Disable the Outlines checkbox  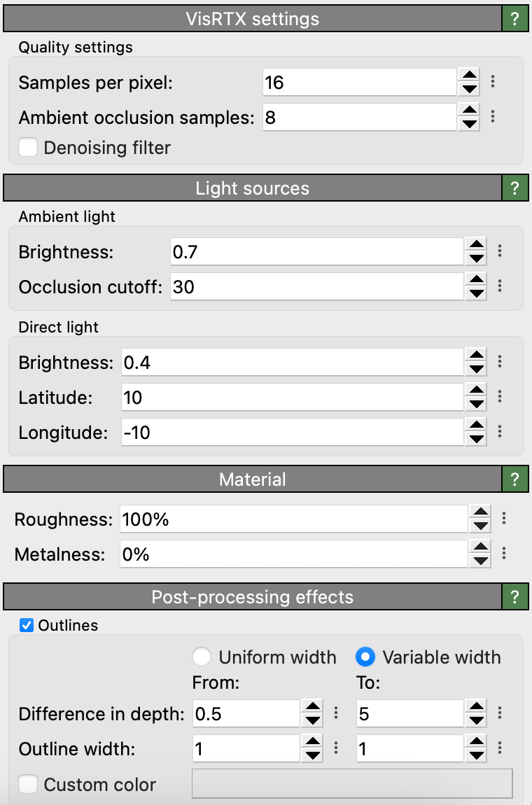tap(27, 625)
